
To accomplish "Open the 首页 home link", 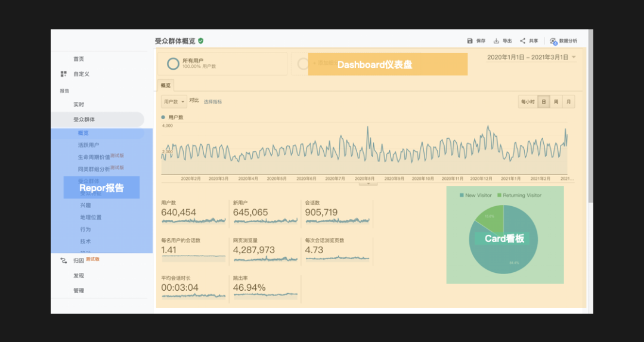I will 79,59.
